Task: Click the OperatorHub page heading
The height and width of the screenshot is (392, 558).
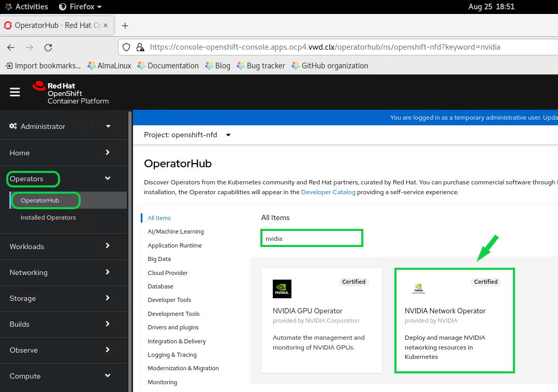Action: (x=178, y=164)
